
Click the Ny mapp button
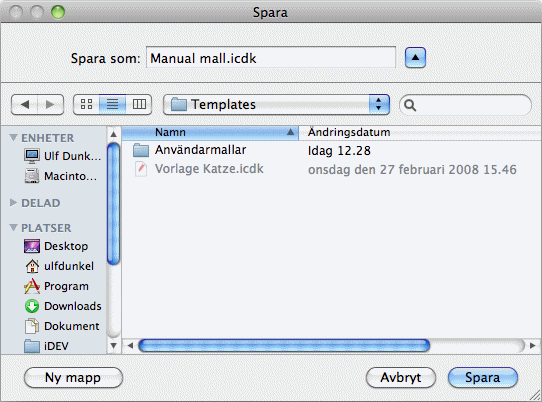tap(73, 377)
